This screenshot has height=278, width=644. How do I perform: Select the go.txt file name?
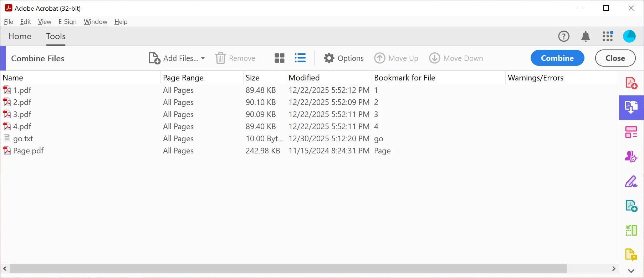pyautogui.click(x=23, y=139)
